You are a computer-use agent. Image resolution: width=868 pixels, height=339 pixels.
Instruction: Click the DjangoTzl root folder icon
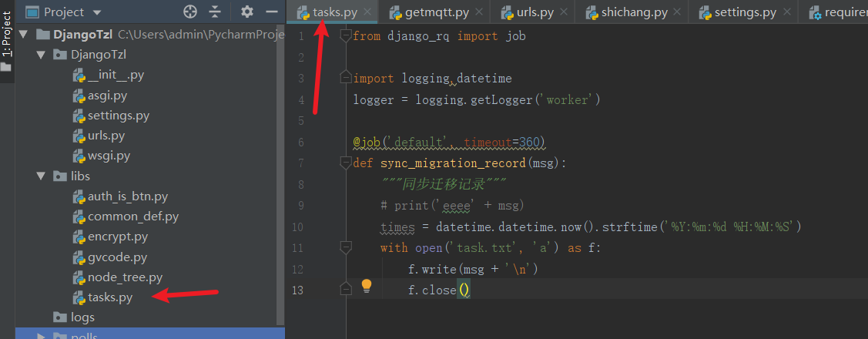click(x=42, y=35)
